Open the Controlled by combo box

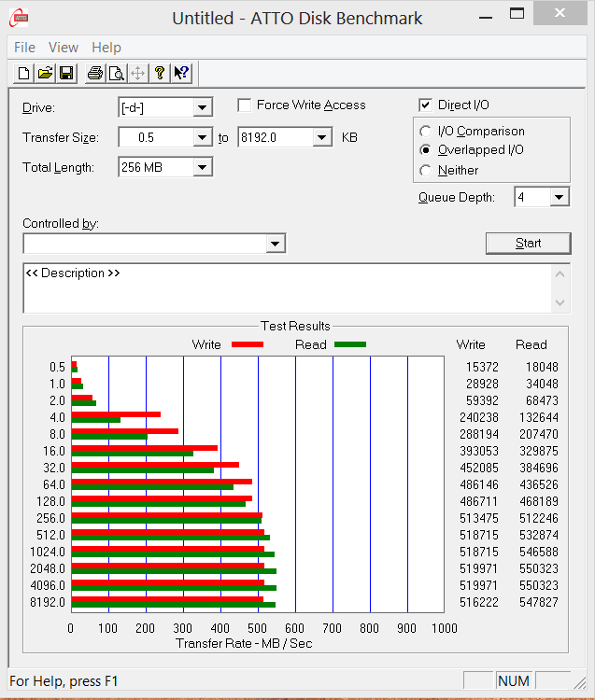(x=275, y=244)
